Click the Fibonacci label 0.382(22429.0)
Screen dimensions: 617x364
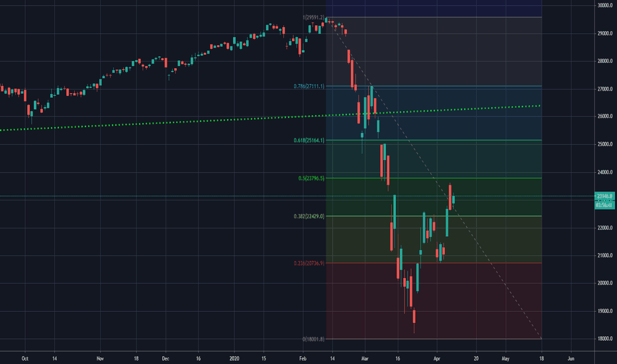pyautogui.click(x=309, y=216)
